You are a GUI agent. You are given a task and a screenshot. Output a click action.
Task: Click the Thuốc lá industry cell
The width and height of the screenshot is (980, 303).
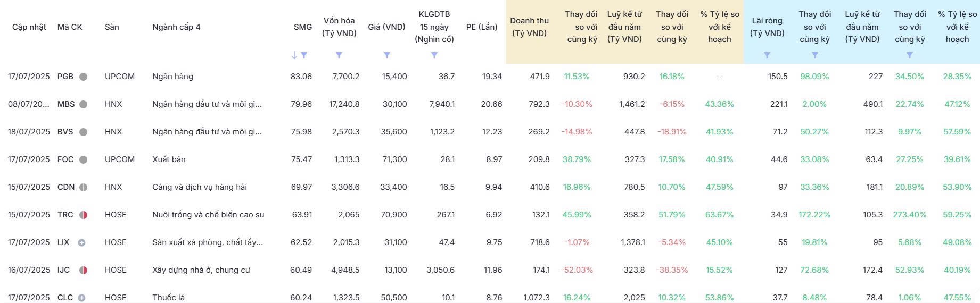tap(168, 298)
